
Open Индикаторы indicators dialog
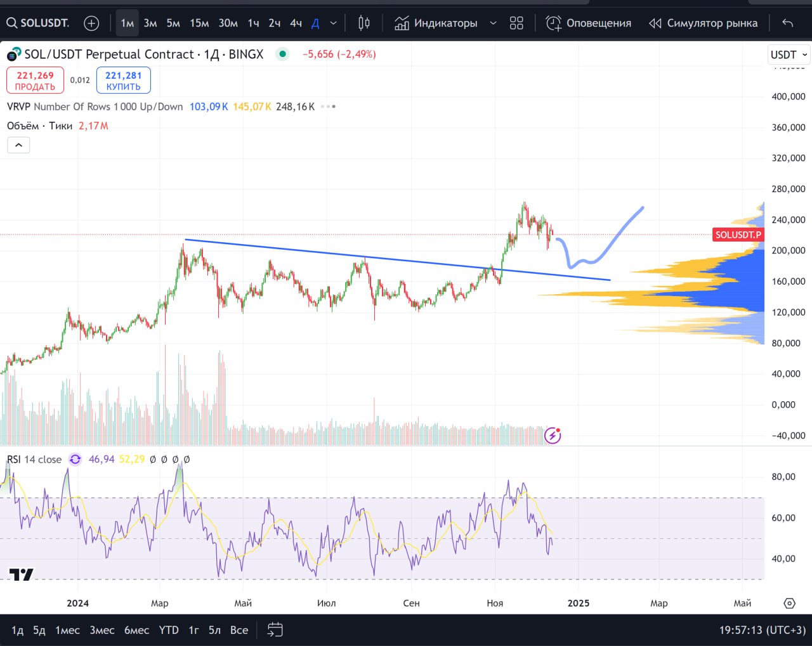pyautogui.click(x=436, y=23)
